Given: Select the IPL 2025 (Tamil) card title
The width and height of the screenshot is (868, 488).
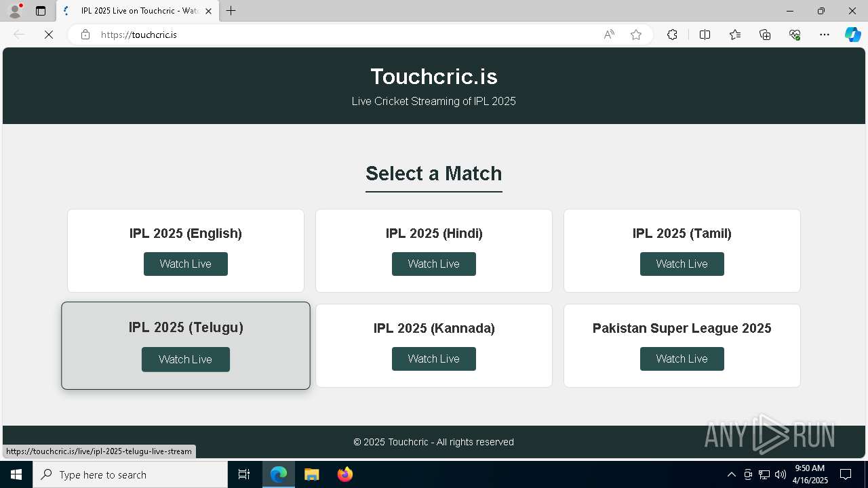Looking at the screenshot, I should (682, 233).
